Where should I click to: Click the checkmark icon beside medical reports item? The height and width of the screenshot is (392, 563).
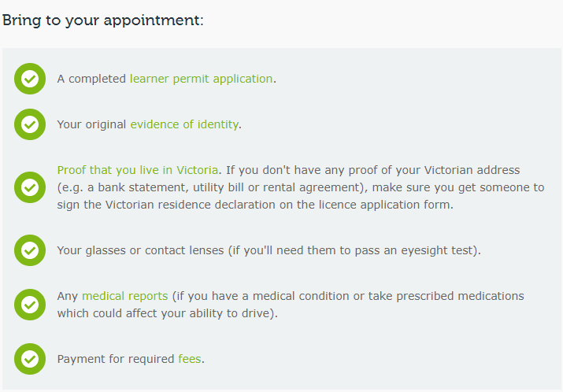30,305
